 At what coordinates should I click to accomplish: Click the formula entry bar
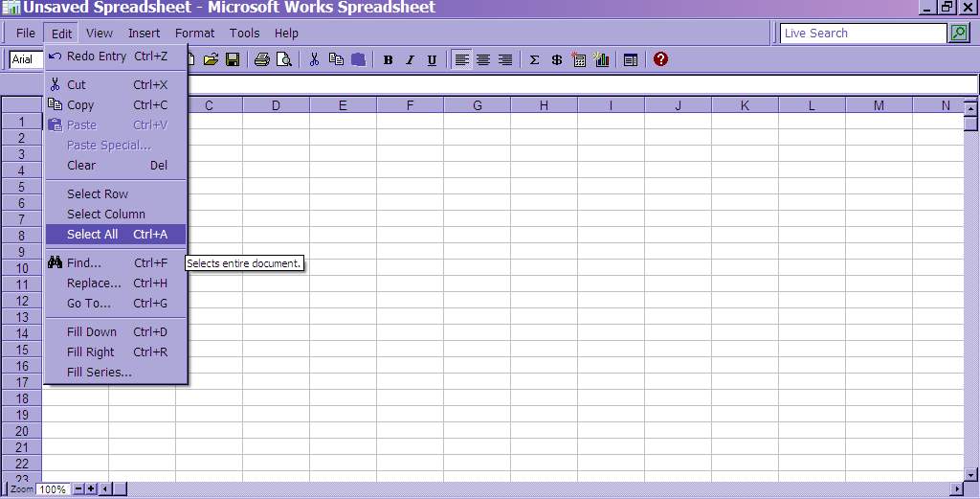(x=583, y=84)
